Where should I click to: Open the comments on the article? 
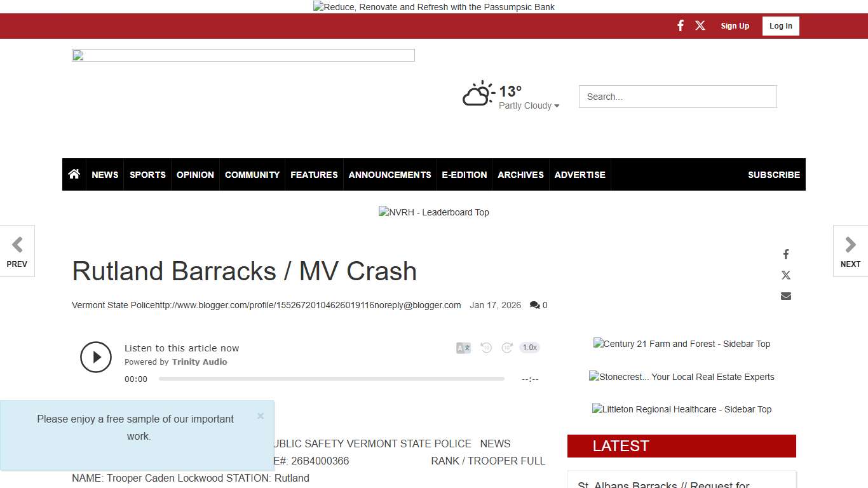538,305
